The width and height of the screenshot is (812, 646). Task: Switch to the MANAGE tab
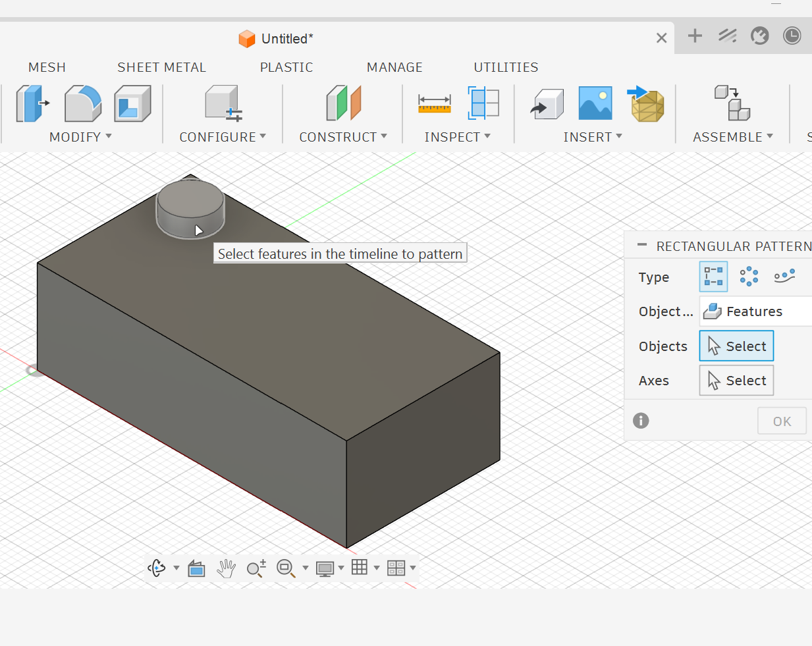394,67
